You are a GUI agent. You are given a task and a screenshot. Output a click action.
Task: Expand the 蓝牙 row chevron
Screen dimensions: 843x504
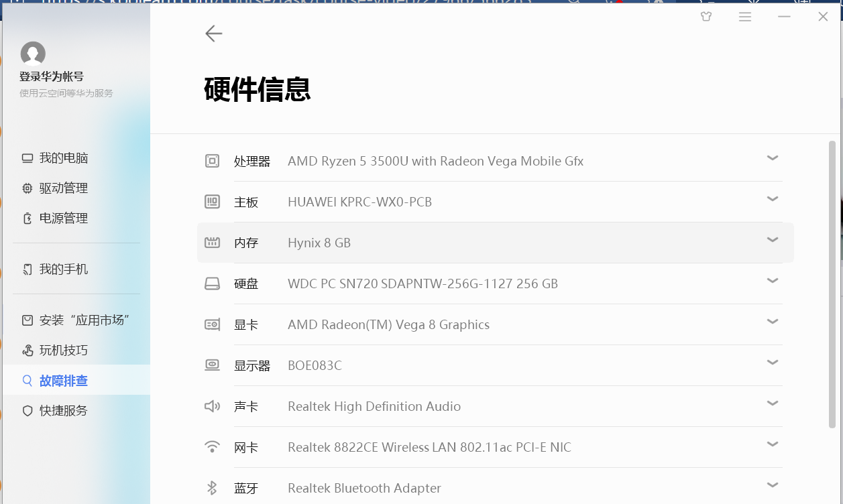coord(773,485)
